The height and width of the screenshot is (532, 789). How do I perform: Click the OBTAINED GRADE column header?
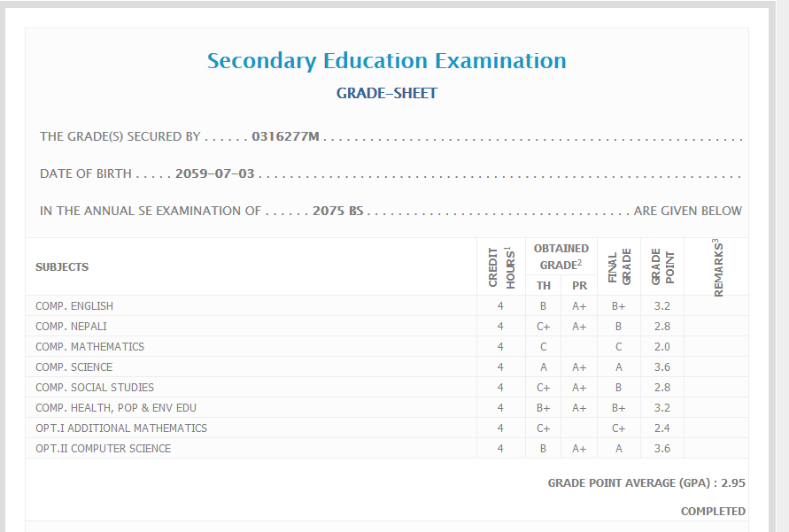click(x=561, y=257)
